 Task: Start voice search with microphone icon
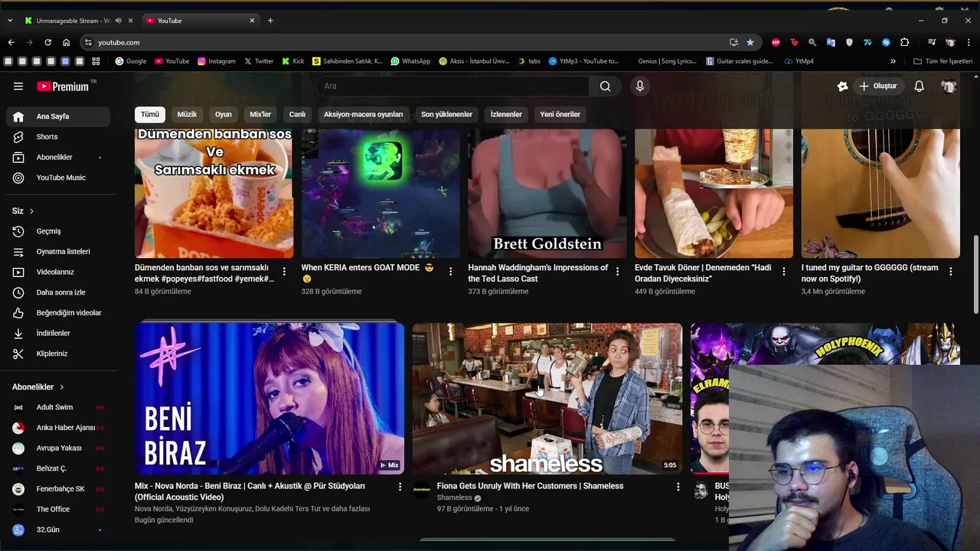pos(640,86)
